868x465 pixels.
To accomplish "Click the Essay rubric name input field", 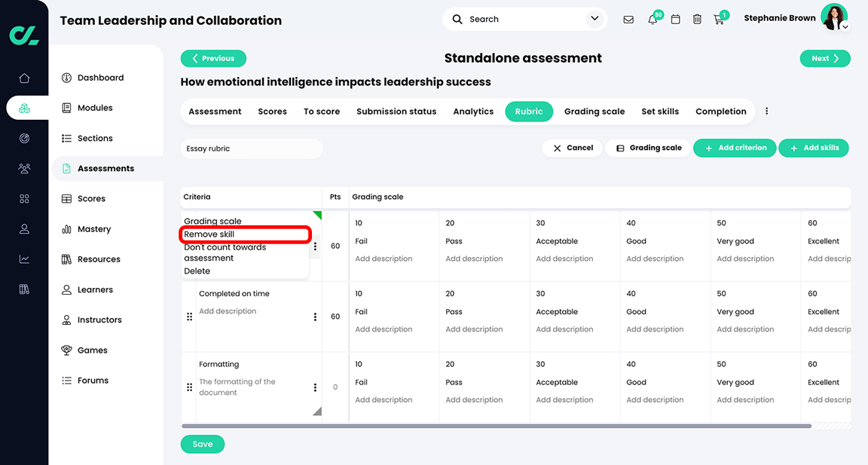I will pos(252,149).
